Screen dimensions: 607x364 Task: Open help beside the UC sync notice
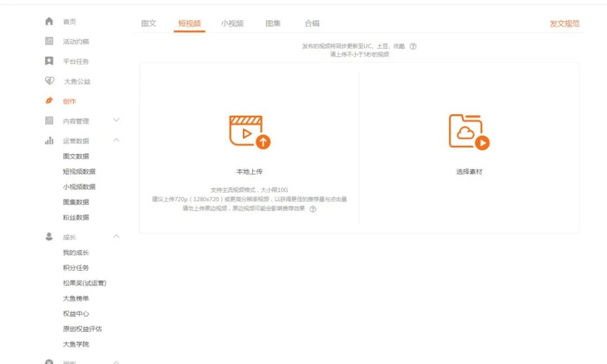413,46
